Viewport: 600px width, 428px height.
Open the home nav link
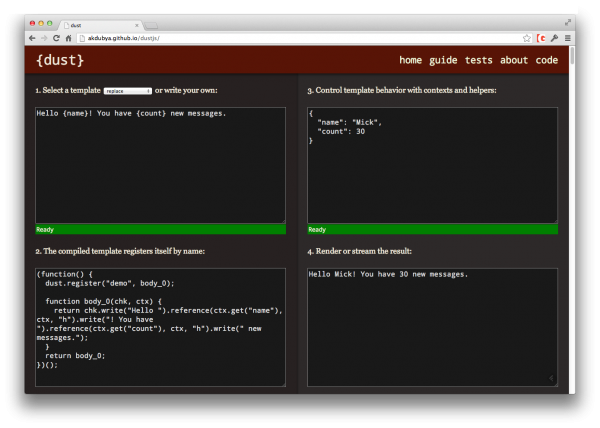[x=411, y=60]
